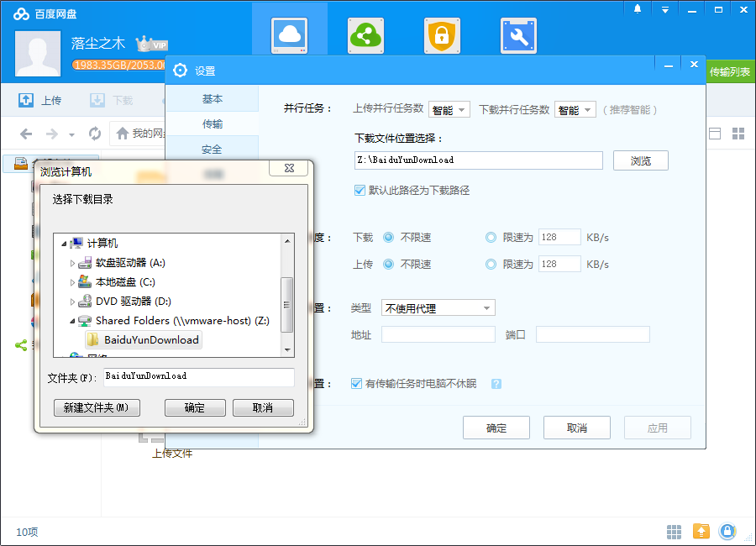Screen dimensions: 756x546
Task: Click 取消 in the browse dialog
Action: [263, 407]
